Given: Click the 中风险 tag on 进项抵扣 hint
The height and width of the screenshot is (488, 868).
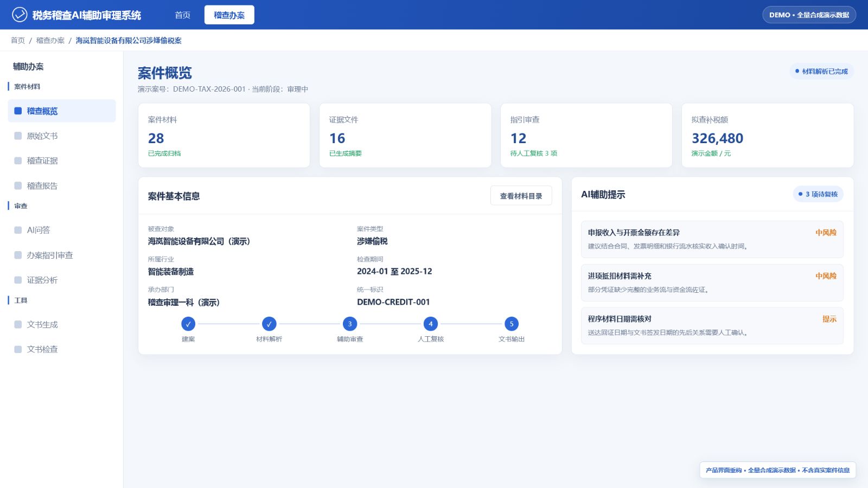Looking at the screenshot, I should point(826,276).
